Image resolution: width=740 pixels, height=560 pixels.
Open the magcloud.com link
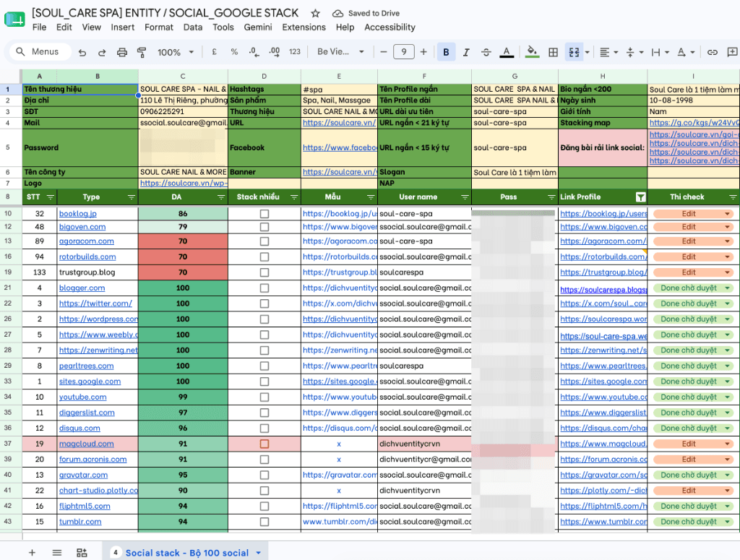coord(87,444)
